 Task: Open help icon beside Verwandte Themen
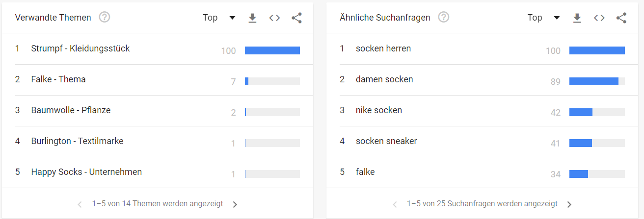click(105, 18)
